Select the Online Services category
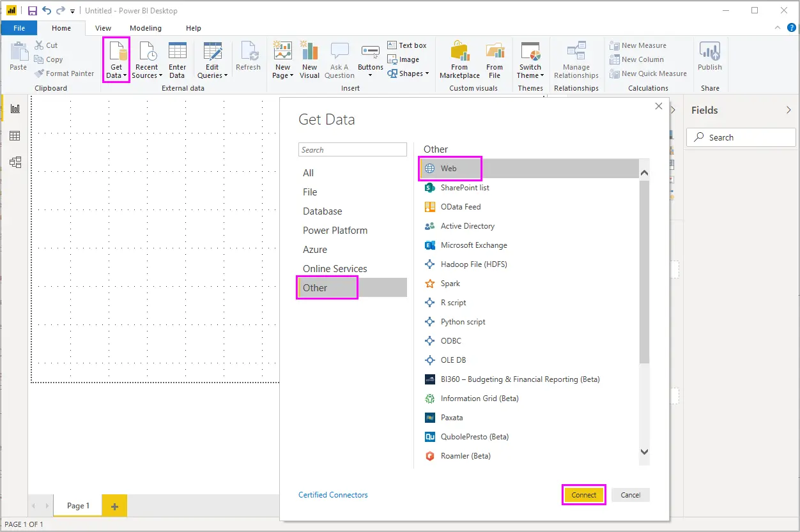Image resolution: width=800 pixels, height=532 pixels. coord(335,269)
